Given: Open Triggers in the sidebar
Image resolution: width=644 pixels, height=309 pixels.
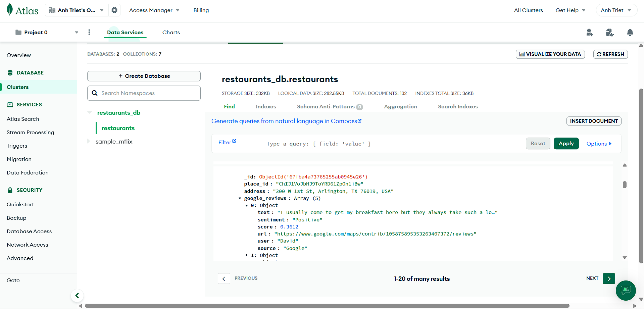Looking at the screenshot, I should coord(17,146).
